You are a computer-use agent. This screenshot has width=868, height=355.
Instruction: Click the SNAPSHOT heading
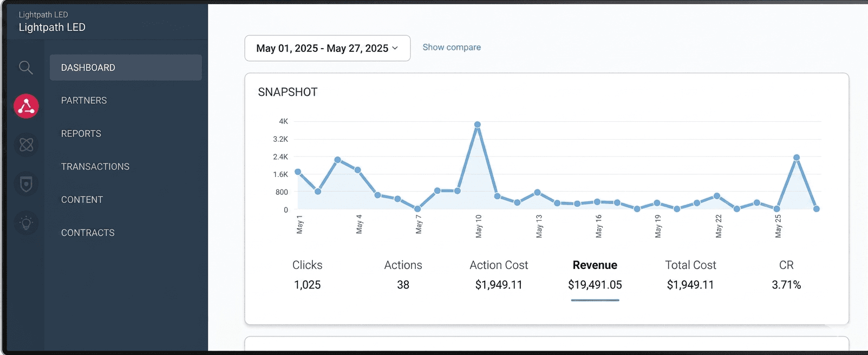click(x=288, y=92)
